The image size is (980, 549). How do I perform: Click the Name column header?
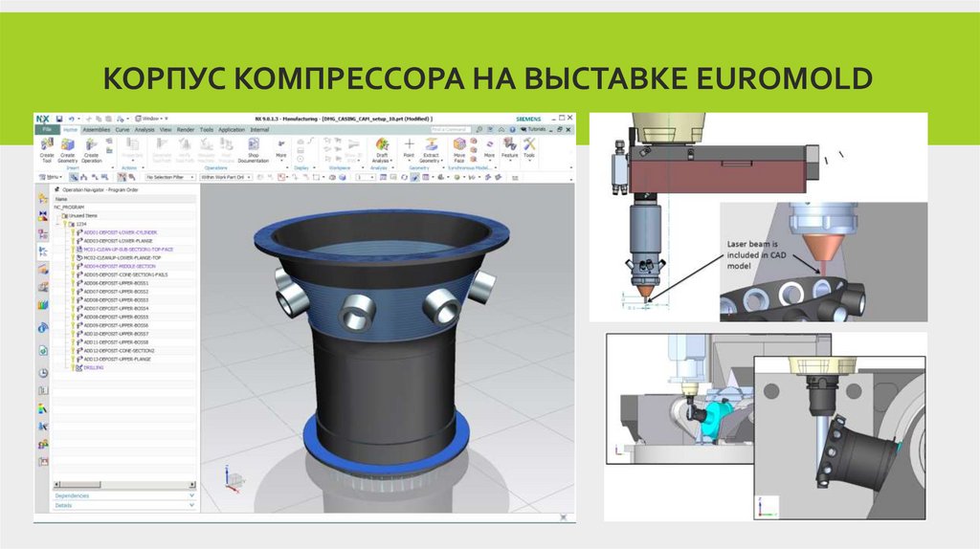point(123,199)
